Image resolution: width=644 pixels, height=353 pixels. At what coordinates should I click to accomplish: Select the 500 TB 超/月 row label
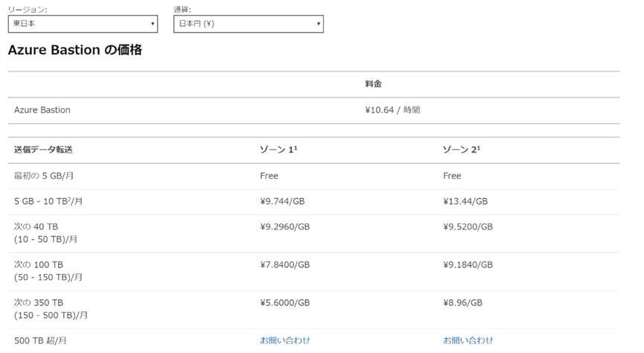(x=40, y=340)
